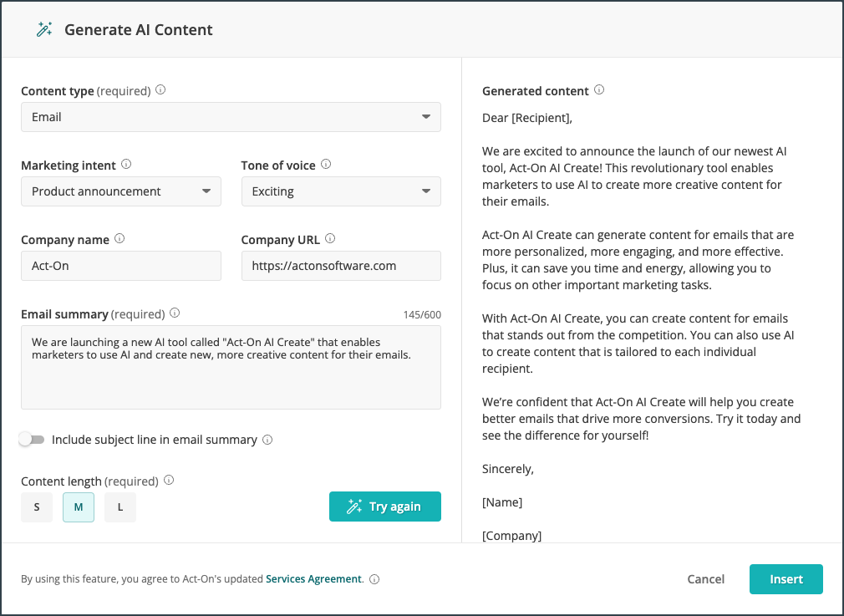Click info icon next to Content type
Viewport: 844px width, 616px height.
click(x=160, y=90)
